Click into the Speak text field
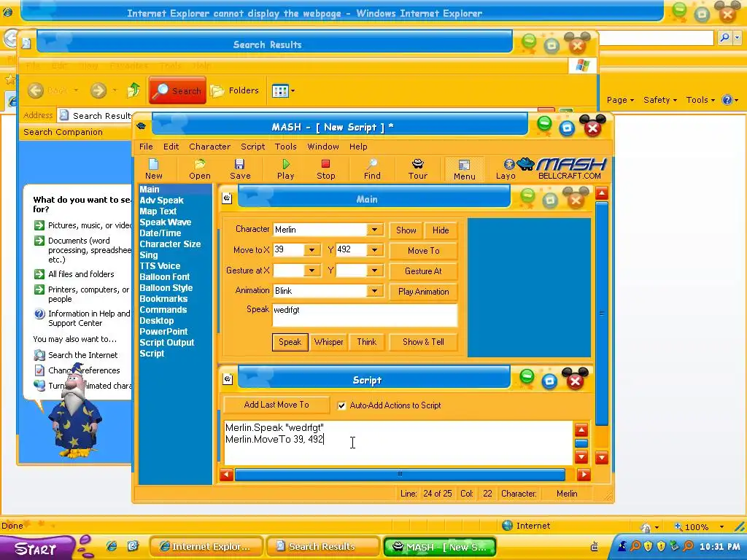Image resolution: width=747 pixels, height=560 pixels. point(365,315)
